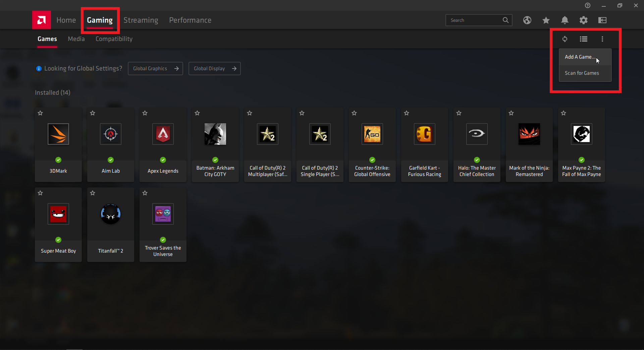This screenshot has height=350, width=644.
Task: Open Call of Duty 2 Multiplayer icon
Action: tap(268, 134)
